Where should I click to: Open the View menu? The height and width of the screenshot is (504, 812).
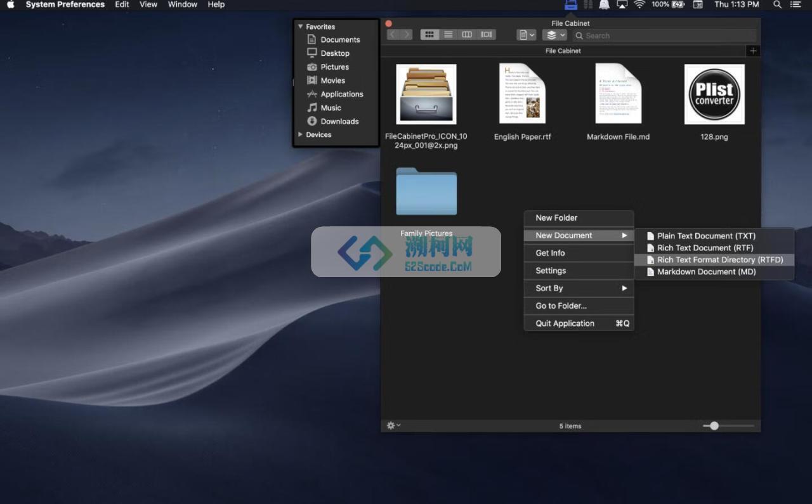[148, 4]
